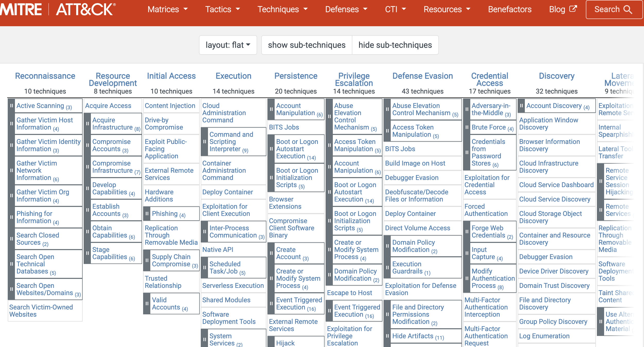Toggle show sub-techniques button
The width and height of the screenshot is (644, 347).
[307, 44]
